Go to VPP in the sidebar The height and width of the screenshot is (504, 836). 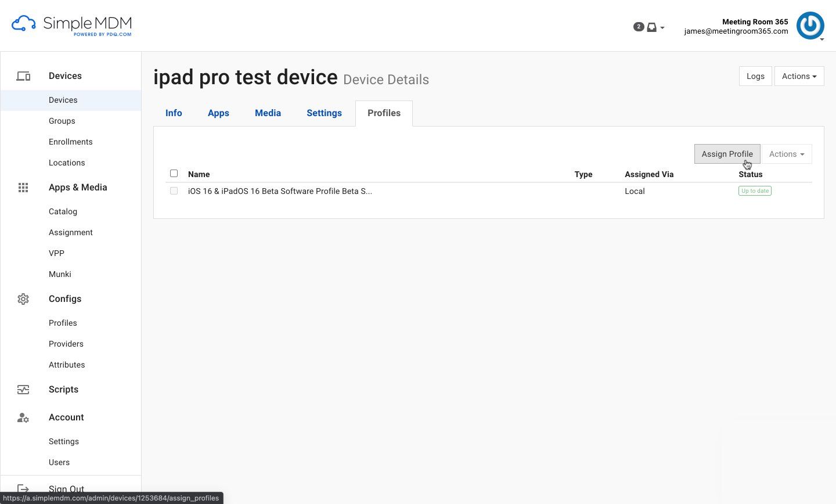tap(56, 253)
